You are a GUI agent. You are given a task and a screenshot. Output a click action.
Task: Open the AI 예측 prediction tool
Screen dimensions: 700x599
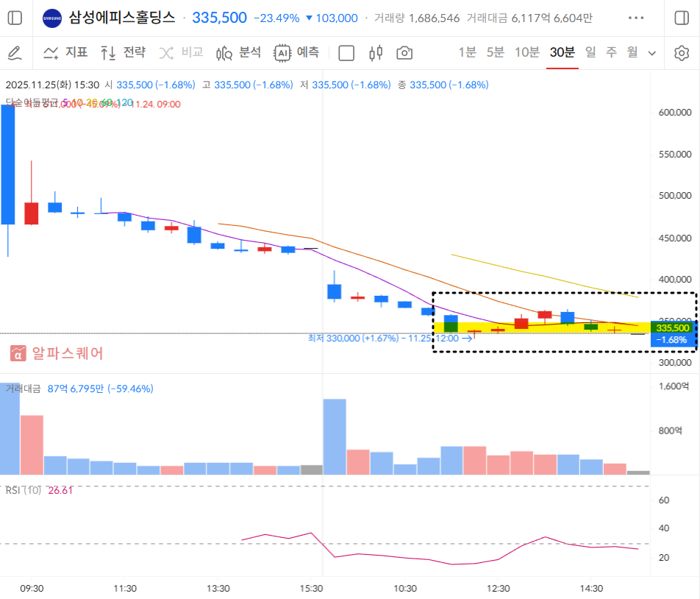pos(296,53)
